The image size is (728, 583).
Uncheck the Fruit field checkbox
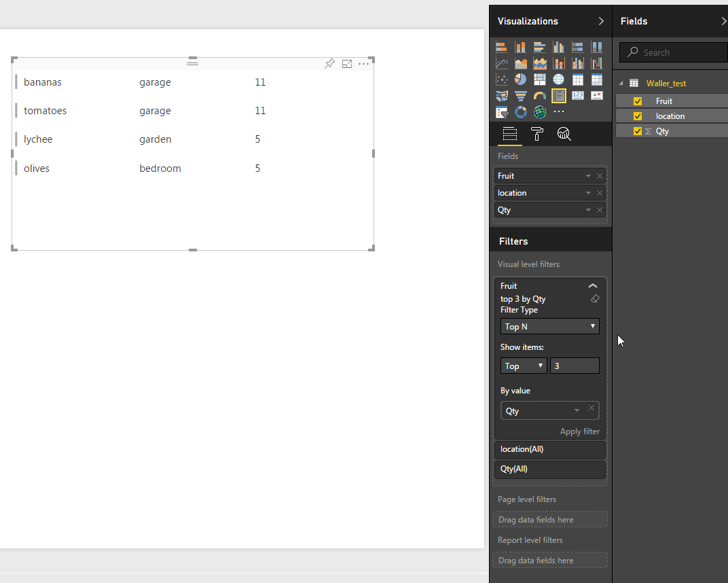click(x=638, y=101)
